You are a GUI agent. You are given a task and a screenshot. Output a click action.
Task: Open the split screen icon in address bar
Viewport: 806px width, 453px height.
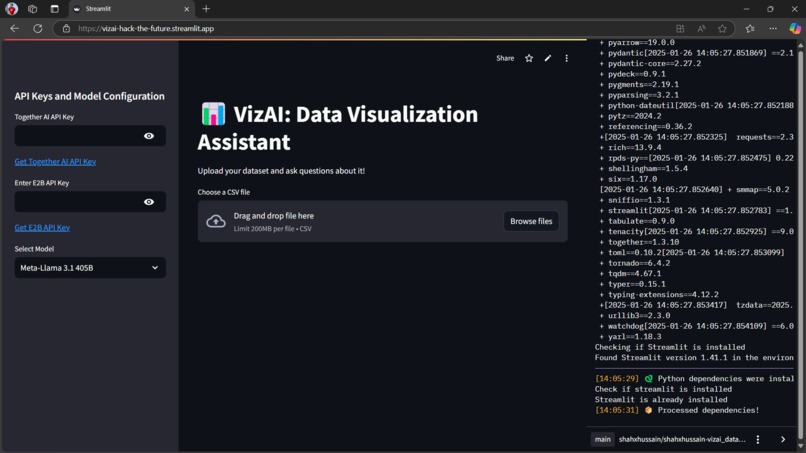pos(680,28)
